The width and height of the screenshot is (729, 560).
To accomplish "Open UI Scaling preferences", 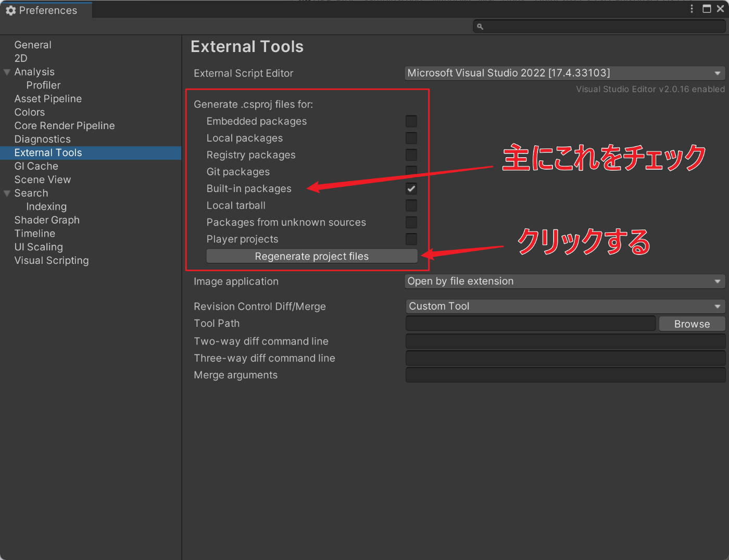I will click(39, 247).
